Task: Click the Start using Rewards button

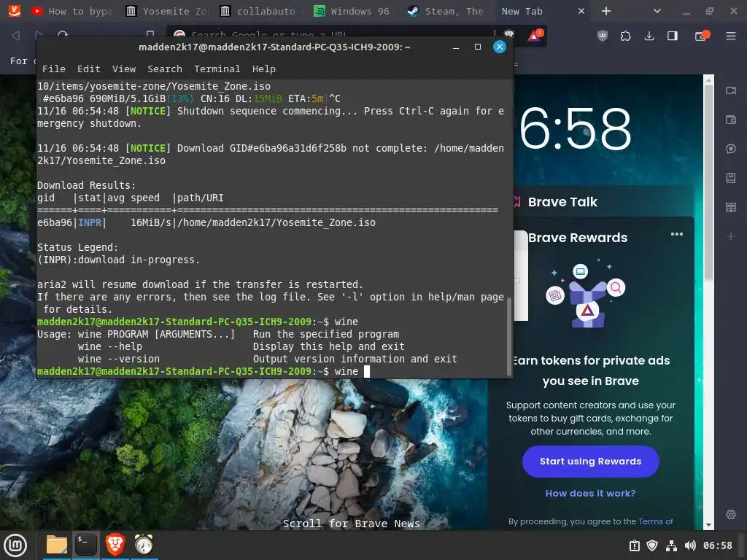Action: 590,462
